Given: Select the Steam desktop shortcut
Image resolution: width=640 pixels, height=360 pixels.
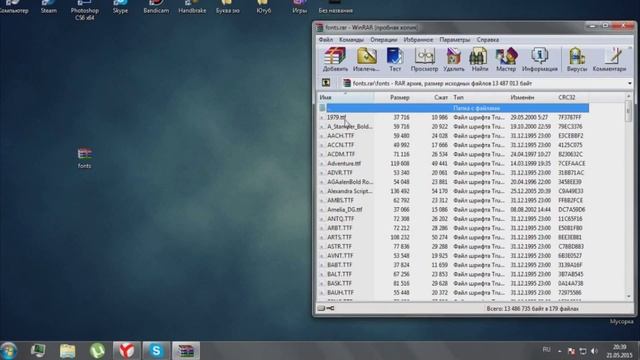Looking at the screenshot, I should pos(49,7).
